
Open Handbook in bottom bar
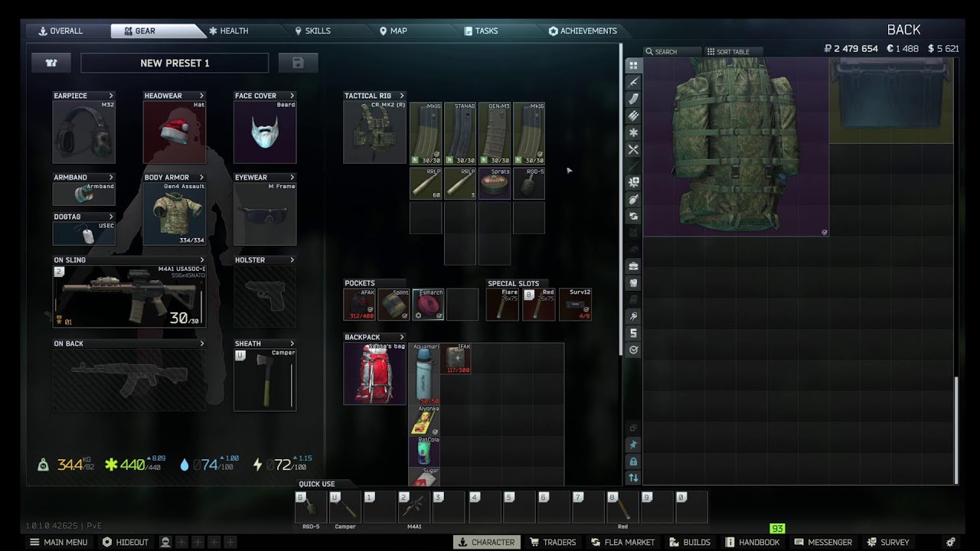(753, 542)
